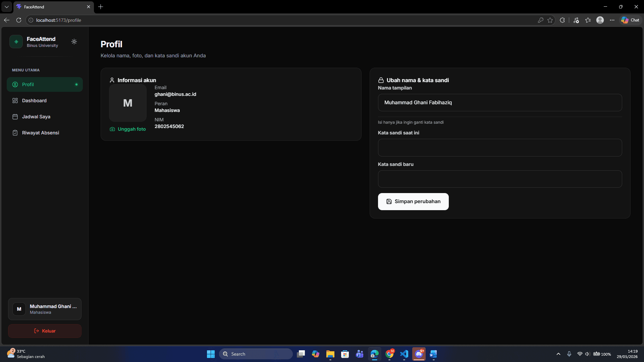Focus the Kata sandi saat ini field
This screenshot has height=362, width=644.
click(x=500, y=147)
